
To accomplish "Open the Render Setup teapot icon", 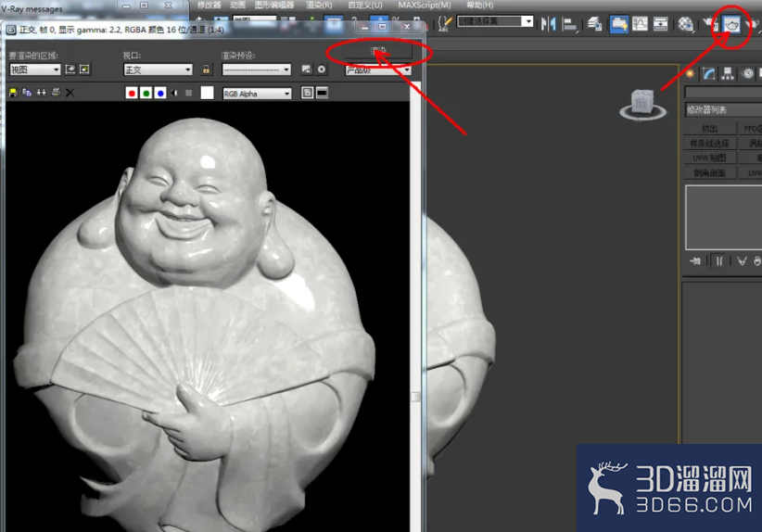I will [x=710, y=23].
